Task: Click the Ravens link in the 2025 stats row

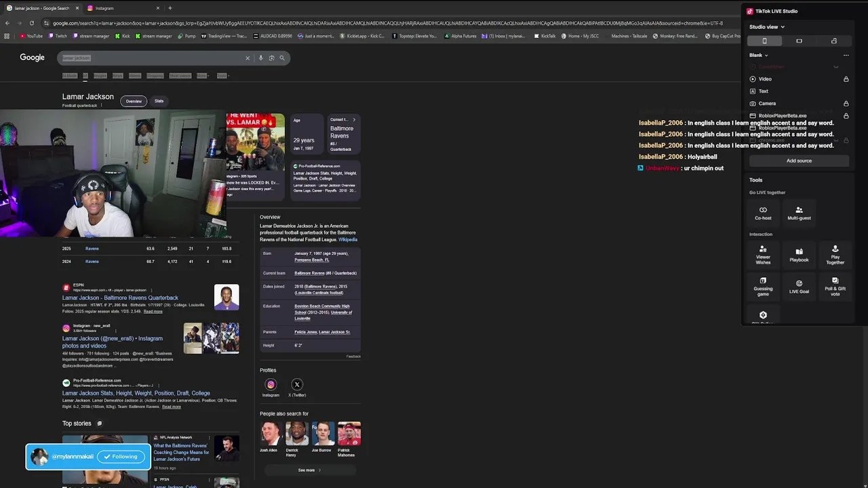Action: [92, 249]
